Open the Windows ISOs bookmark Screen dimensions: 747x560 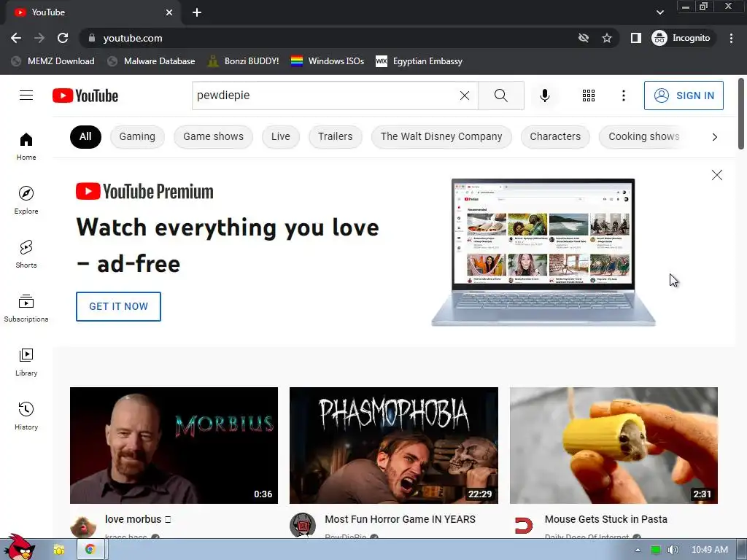coord(328,61)
